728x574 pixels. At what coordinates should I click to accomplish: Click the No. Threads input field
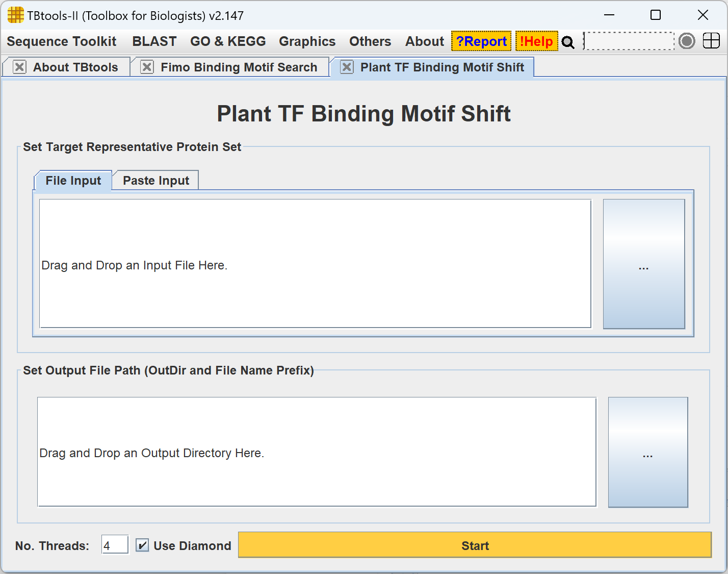(x=115, y=545)
